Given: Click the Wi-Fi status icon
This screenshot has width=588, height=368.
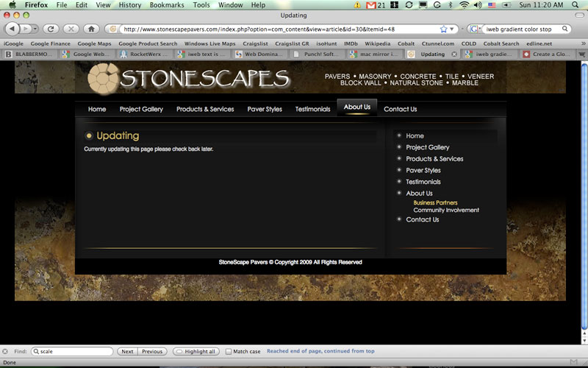Looking at the screenshot, I should click(x=464, y=4).
